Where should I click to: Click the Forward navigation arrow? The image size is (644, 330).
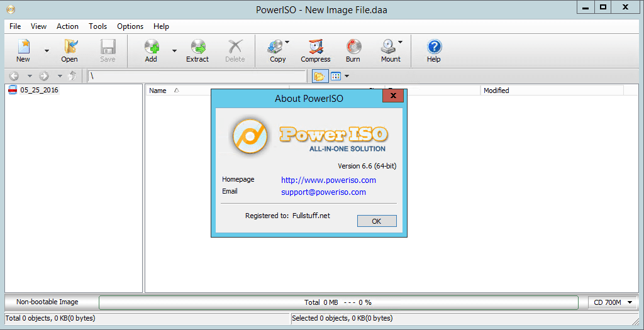[44, 76]
